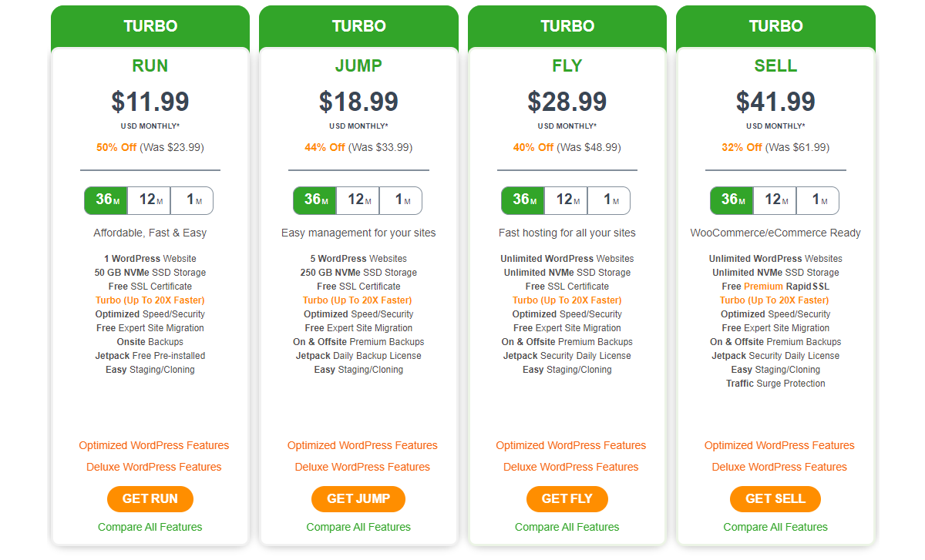925x560 pixels.
Task: Order the Fly plan via GET FLY
Action: click(x=567, y=498)
